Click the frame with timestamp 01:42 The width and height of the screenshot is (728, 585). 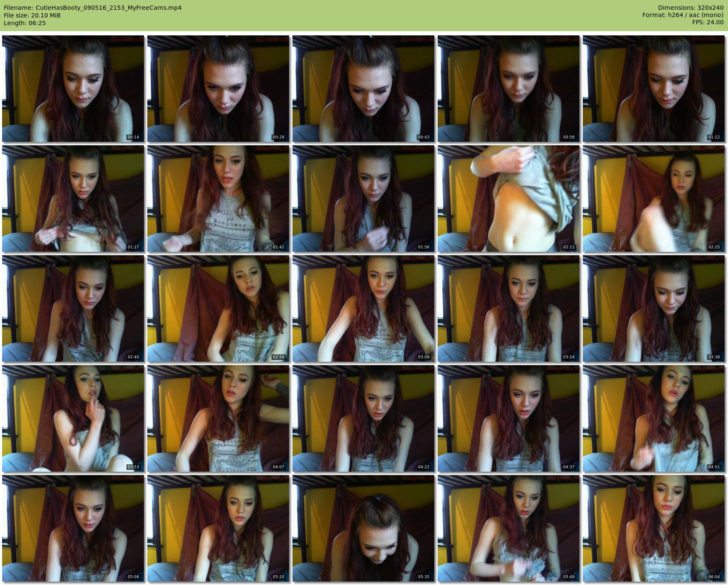(218, 199)
